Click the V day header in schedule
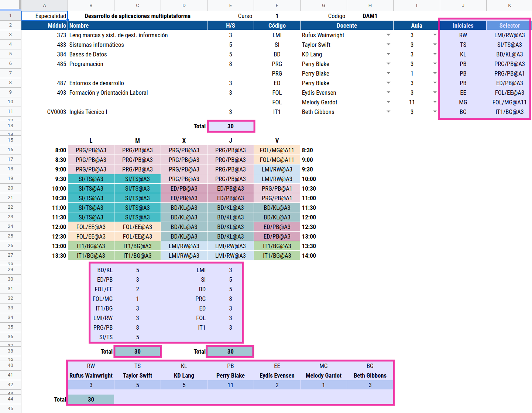 tap(277, 140)
